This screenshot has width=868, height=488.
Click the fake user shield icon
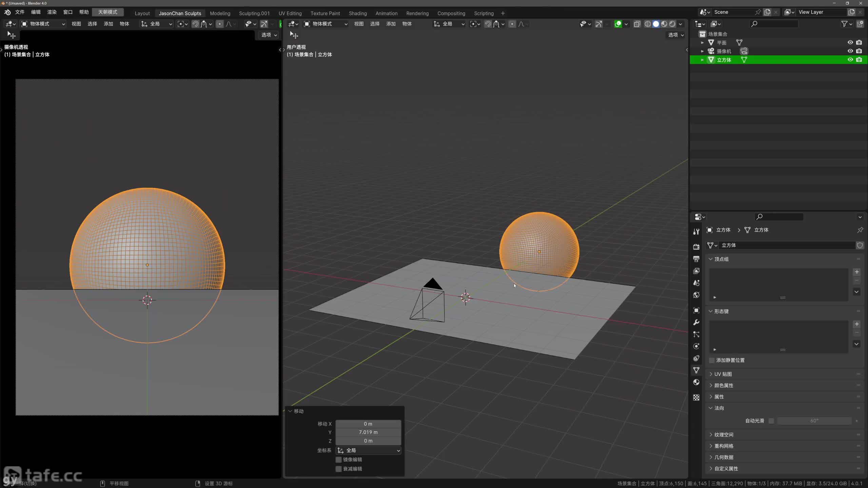point(860,245)
